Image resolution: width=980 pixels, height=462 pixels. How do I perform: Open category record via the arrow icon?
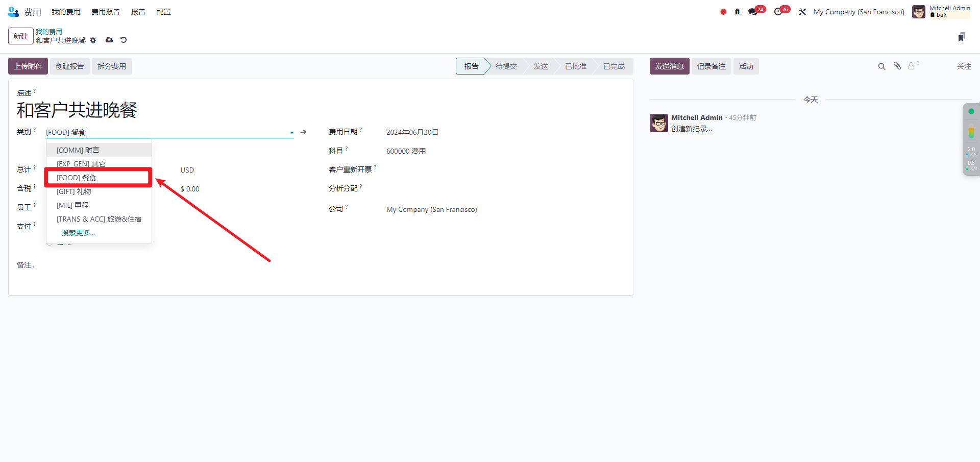pos(303,132)
